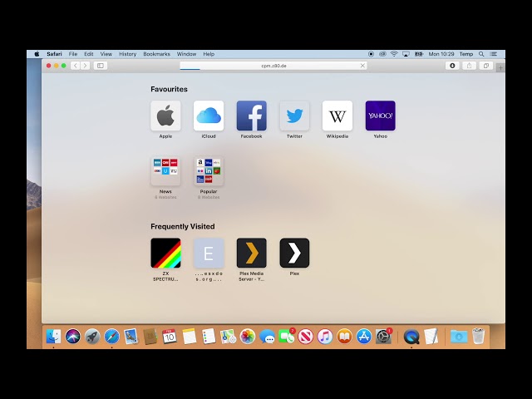Click the Safari share button
The image size is (532, 399).
click(x=469, y=66)
